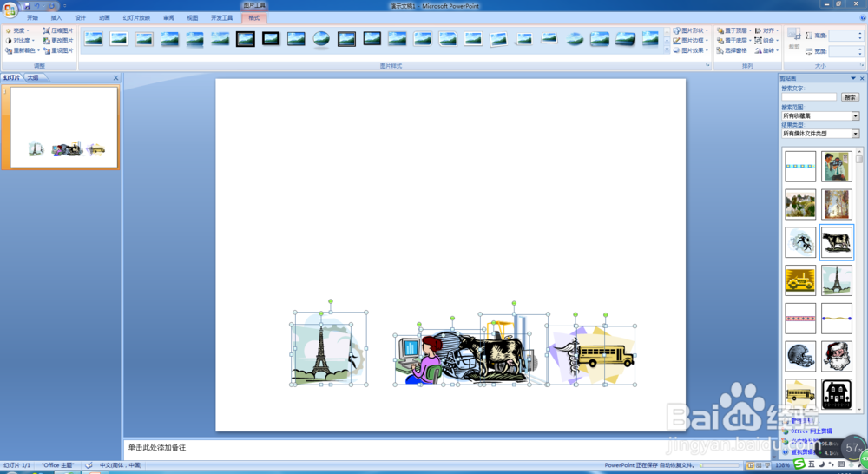Click the Redo icon in quick access toolbar

coord(51,6)
